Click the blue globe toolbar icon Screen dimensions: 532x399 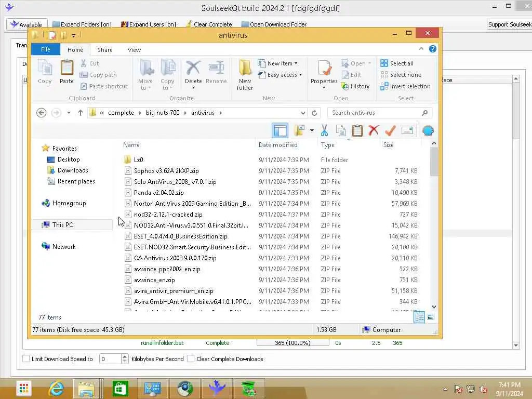428,130
